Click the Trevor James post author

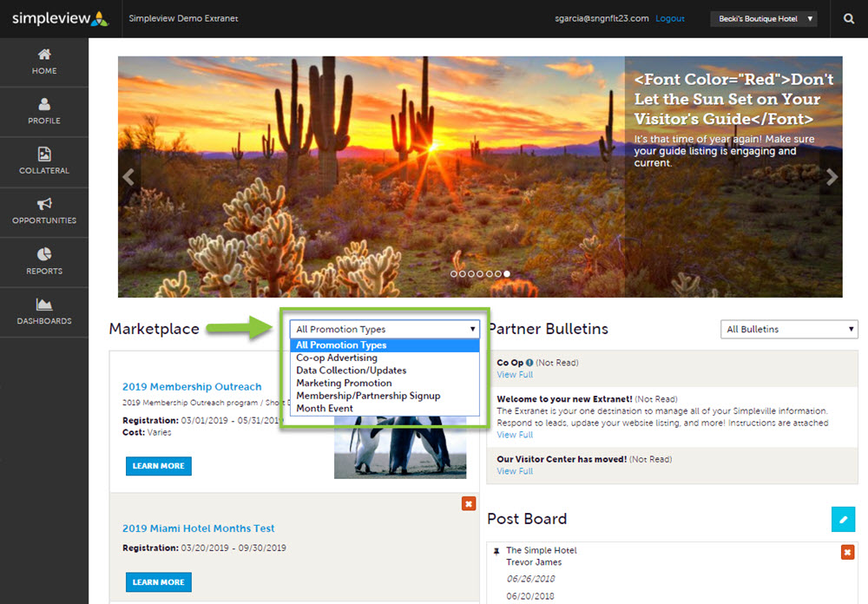(534, 562)
